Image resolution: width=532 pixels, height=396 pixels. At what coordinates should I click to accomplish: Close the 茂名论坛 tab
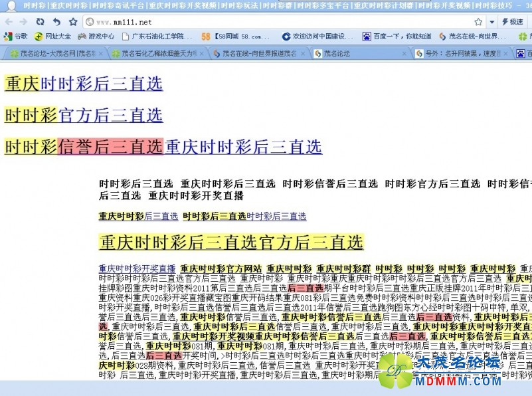click(x=404, y=54)
